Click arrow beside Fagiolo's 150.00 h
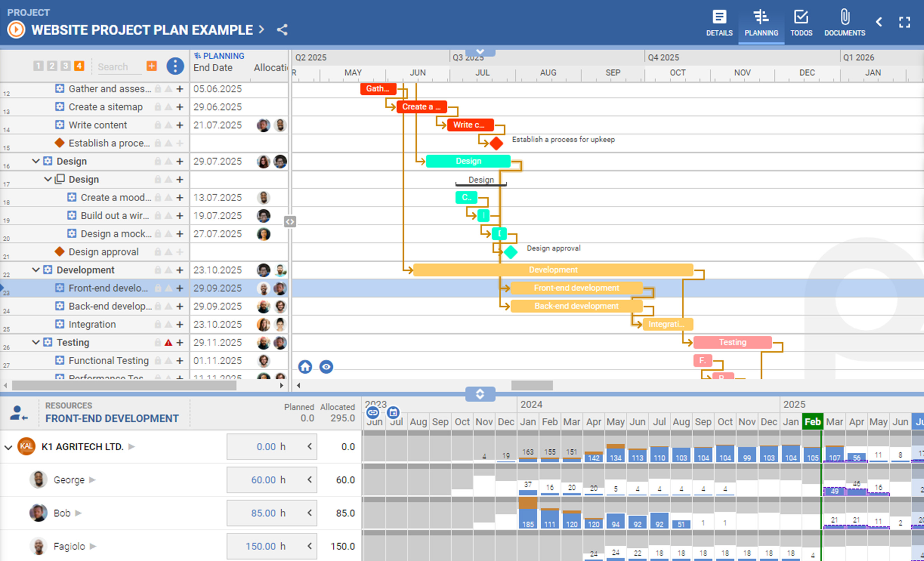The width and height of the screenshot is (924, 561). click(310, 546)
